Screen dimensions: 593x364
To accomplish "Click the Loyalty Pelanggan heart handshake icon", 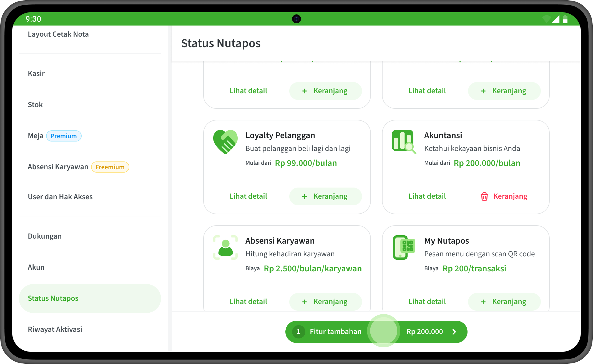I will pos(225,142).
